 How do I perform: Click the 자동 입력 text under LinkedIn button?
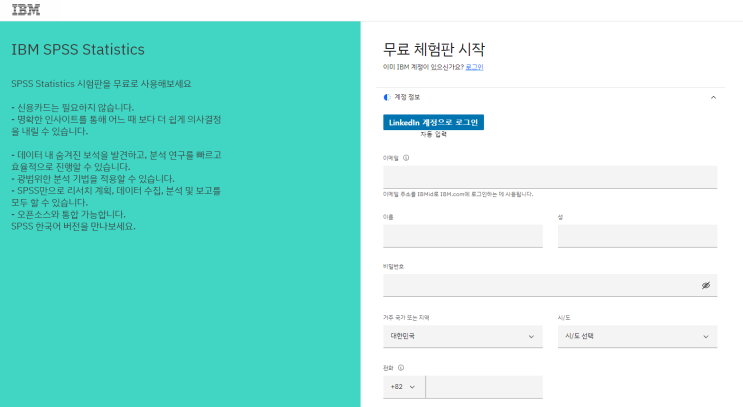tap(434, 135)
